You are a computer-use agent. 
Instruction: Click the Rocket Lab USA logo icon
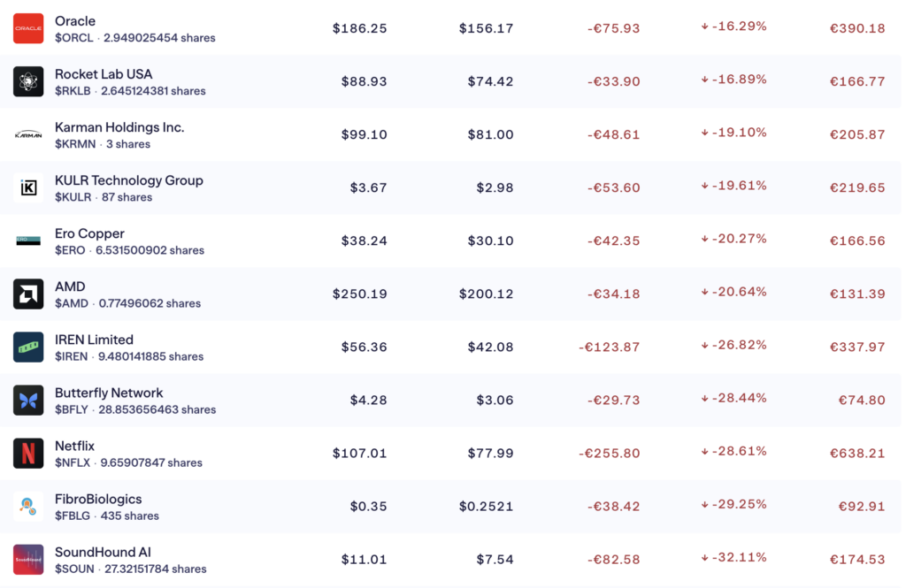click(x=28, y=81)
